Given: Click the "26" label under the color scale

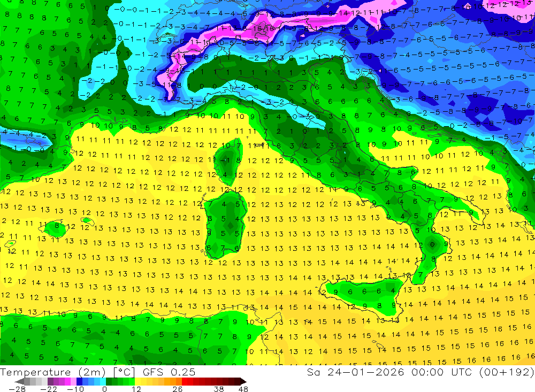Looking at the screenshot, I should coord(178,389).
